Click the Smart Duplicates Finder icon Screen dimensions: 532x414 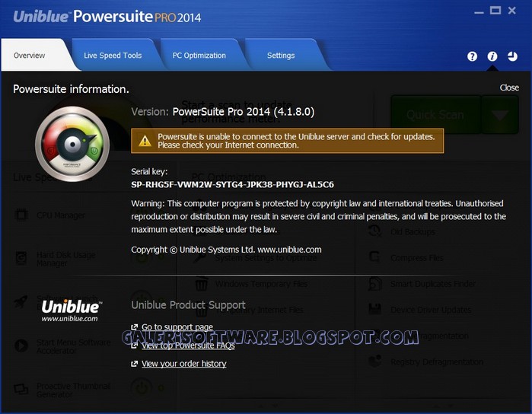(375, 284)
